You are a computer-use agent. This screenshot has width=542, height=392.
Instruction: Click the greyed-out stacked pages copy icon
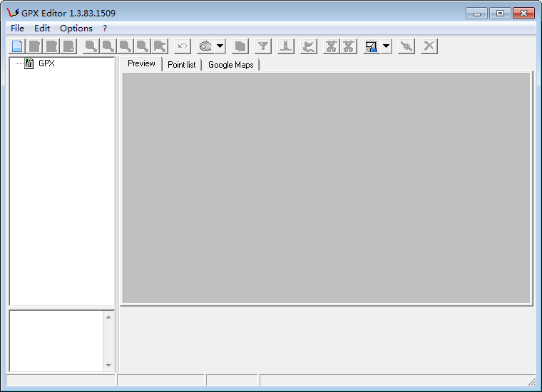pyautogui.click(x=240, y=46)
